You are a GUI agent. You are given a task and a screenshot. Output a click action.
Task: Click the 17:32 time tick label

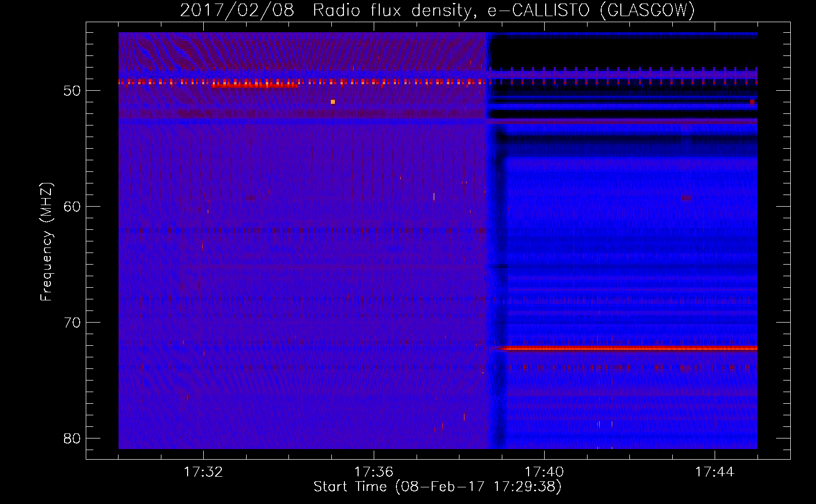click(x=203, y=472)
